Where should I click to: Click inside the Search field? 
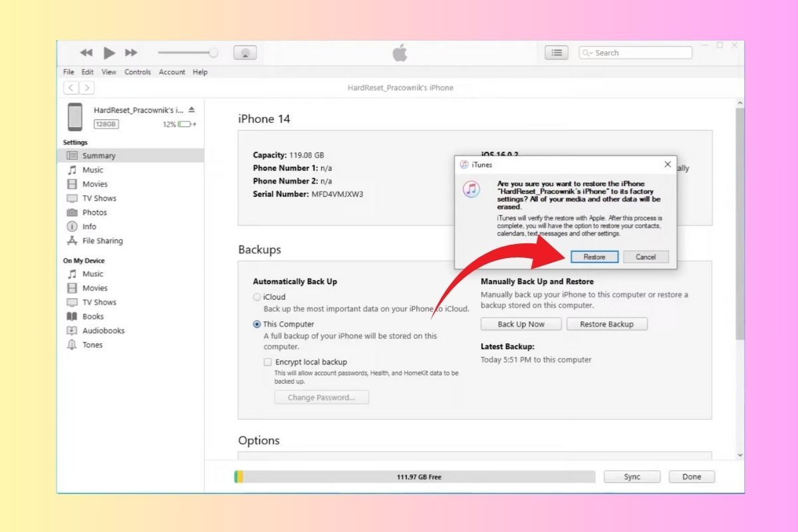pyautogui.click(x=635, y=53)
